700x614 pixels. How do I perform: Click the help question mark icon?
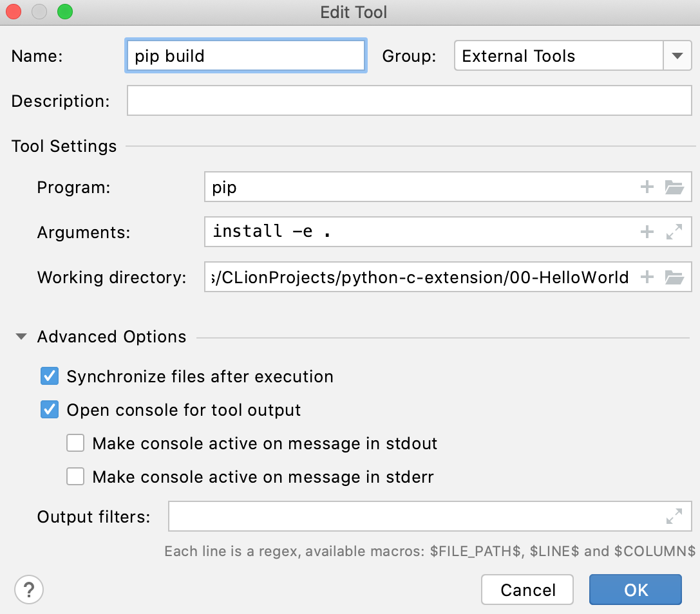coord(28,589)
